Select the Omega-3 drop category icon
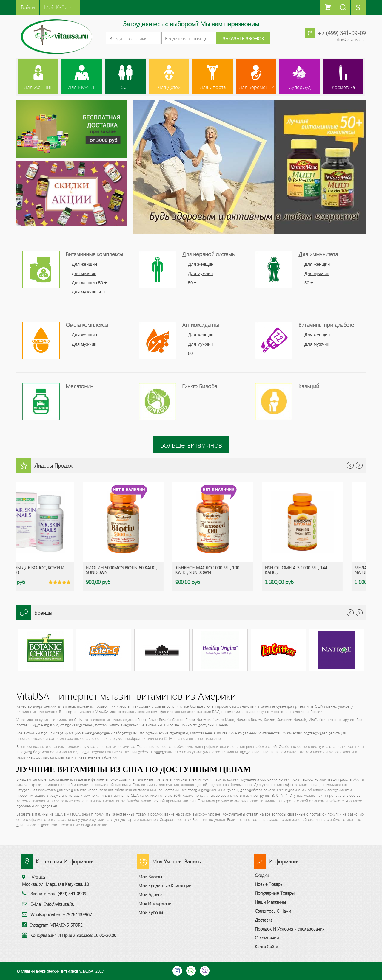Viewport: 382px width, 980px height. [41, 340]
